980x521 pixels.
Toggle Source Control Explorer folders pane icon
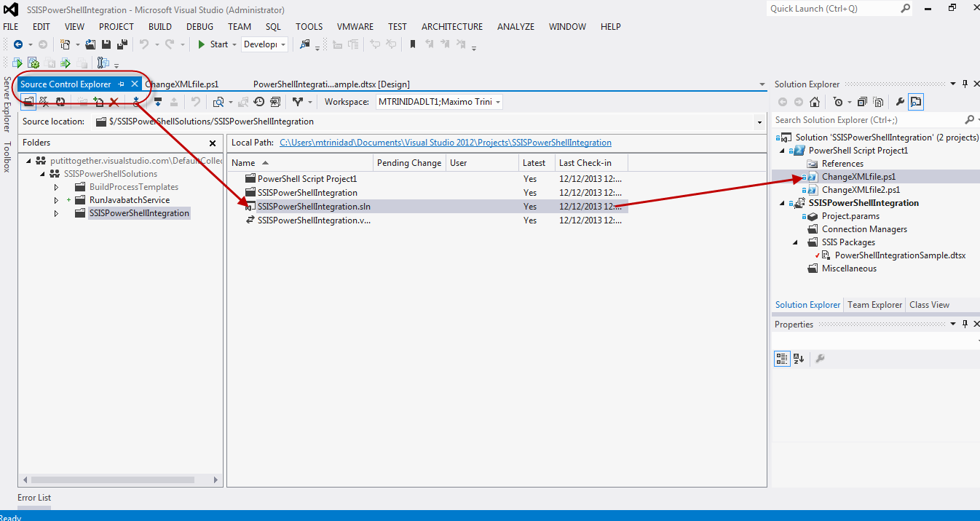point(28,102)
